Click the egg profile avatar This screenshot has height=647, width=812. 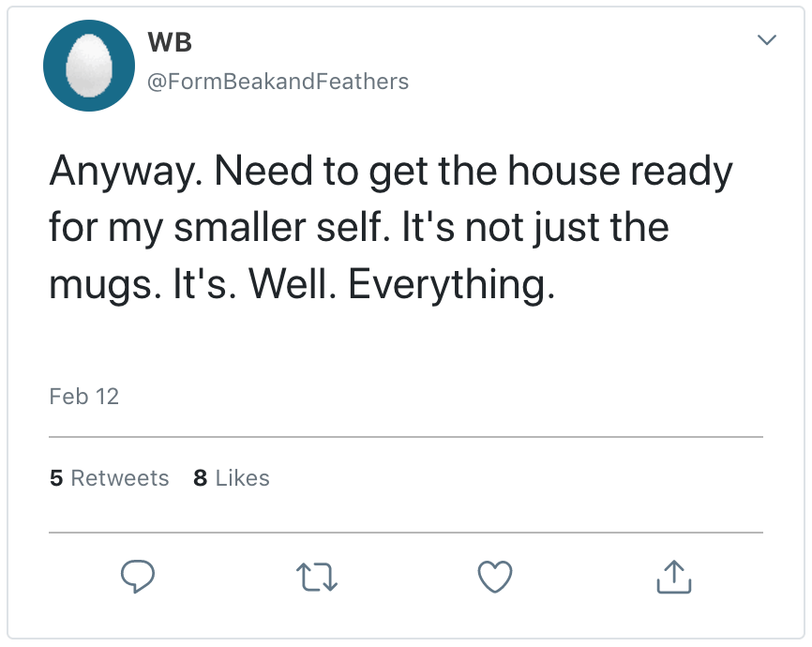[x=91, y=65]
